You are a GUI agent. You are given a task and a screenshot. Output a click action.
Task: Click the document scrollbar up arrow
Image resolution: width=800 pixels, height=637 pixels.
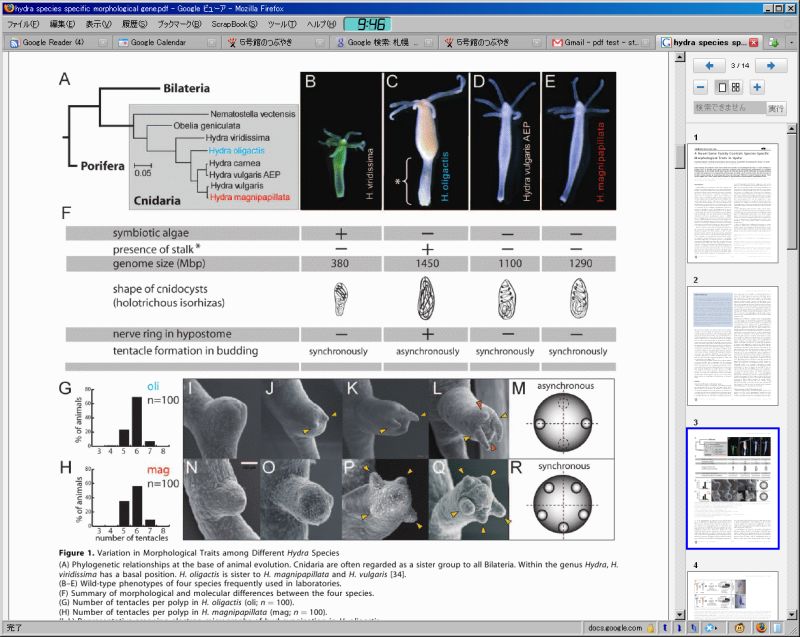[x=680, y=57]
